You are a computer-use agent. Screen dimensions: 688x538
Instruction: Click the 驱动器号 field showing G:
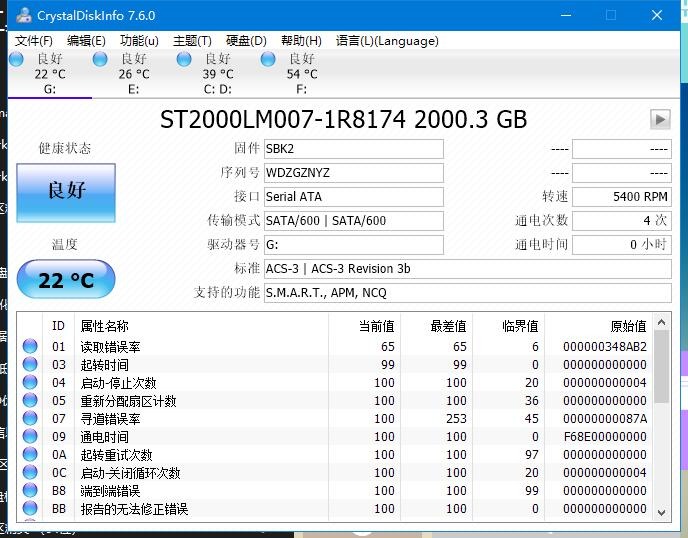[x=354, y=245]
